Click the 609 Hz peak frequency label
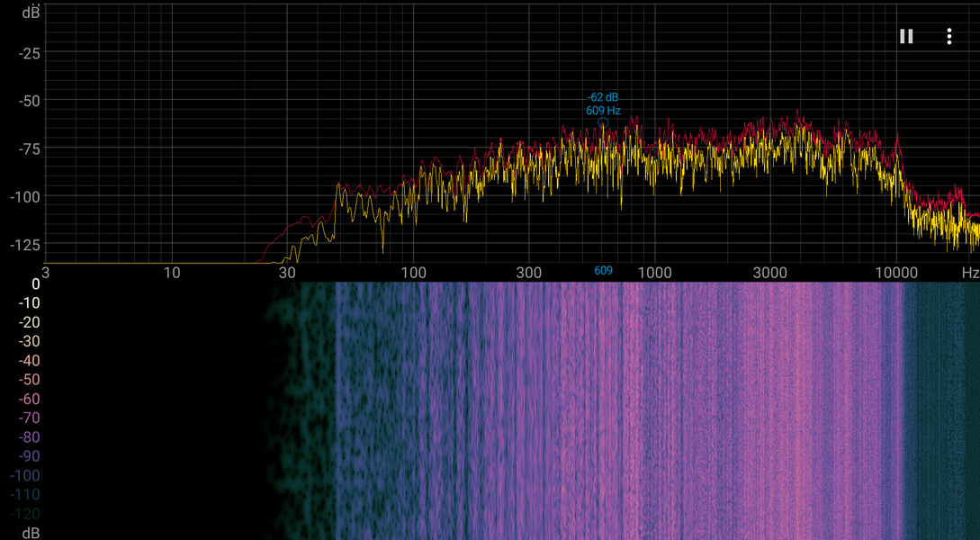This screenshot has height=540, width=980. [603, 111]
